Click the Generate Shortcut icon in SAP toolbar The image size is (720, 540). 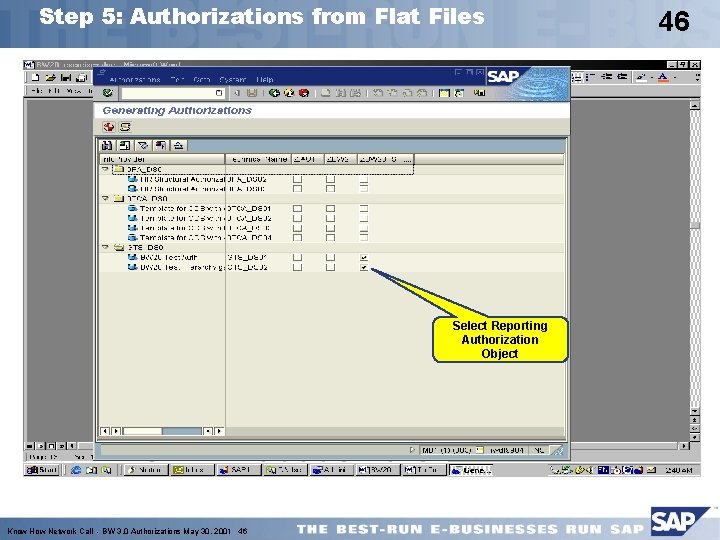[459, 93]
